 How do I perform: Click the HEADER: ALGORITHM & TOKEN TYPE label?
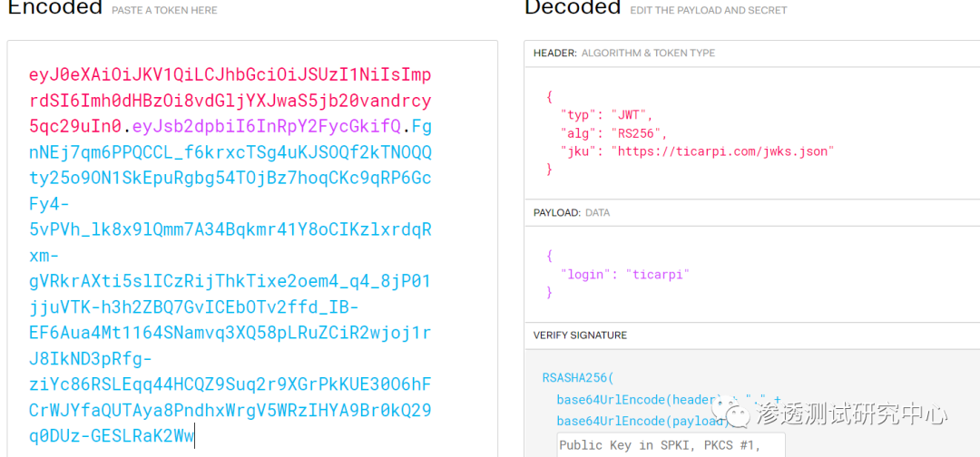point(624,53)
